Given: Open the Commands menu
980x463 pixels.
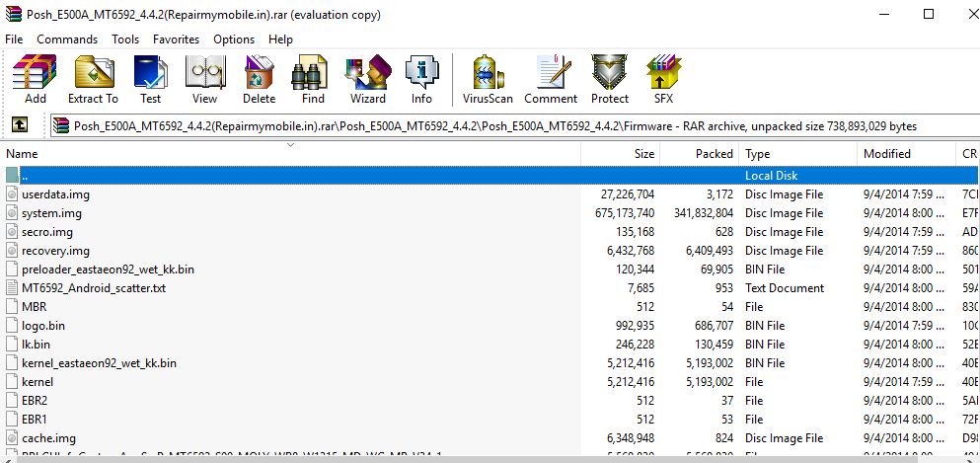Looking at the screenshot, I should coord(67,39).
